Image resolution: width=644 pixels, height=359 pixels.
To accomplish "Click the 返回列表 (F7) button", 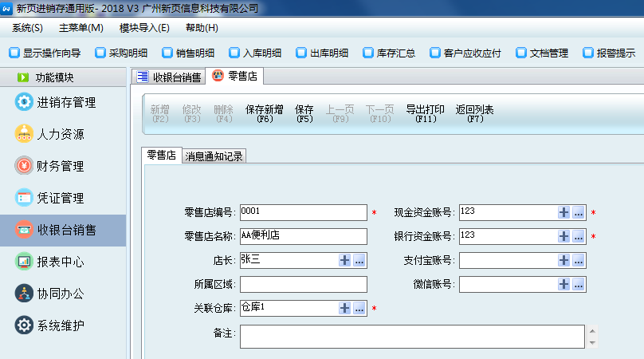I will [474, 113].
